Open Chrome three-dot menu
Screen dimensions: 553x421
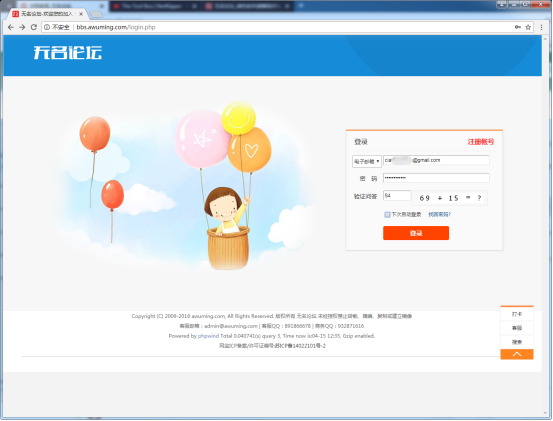(x=541, y=27)
